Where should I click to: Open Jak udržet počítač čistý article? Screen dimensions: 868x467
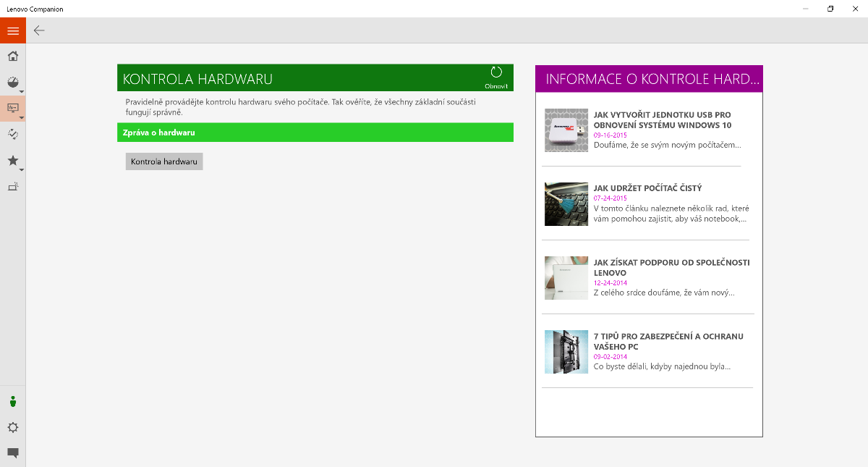pos(647,188)
